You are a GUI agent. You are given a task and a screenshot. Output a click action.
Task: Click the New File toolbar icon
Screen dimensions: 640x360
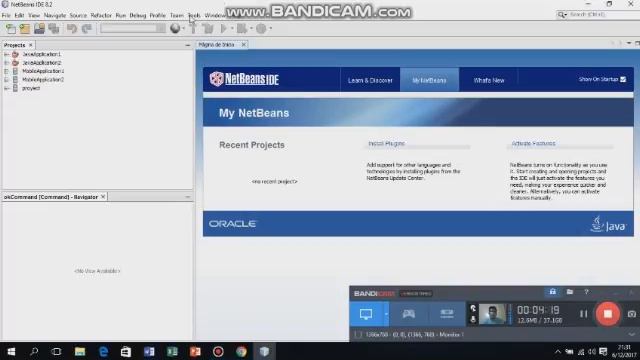(x=11, y=29)
